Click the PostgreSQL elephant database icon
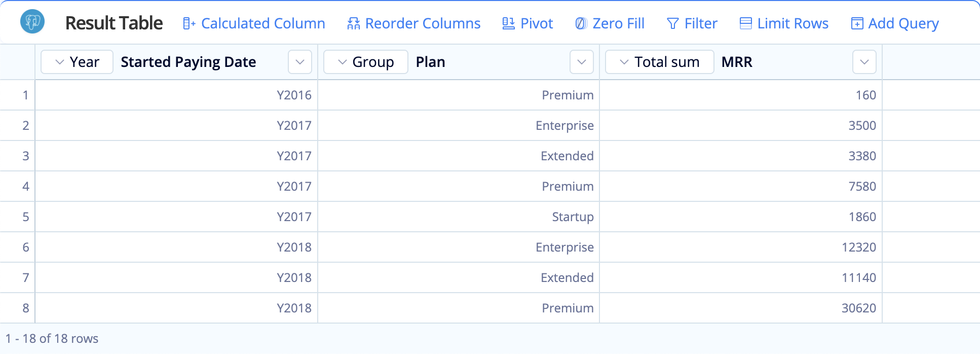This screenshot has height=354, width=980. click(x=32, y=22)
